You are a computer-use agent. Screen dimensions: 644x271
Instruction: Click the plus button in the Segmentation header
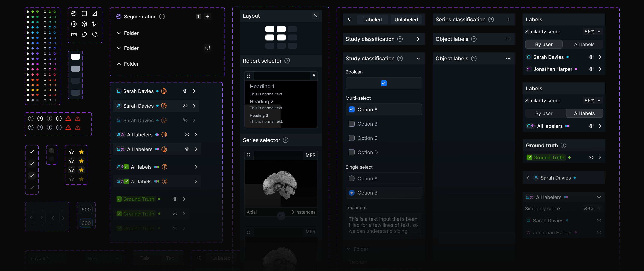207,16
